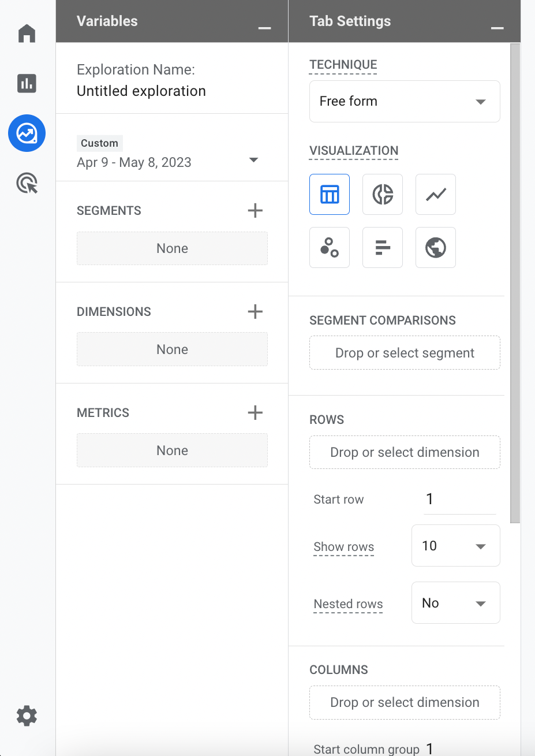Add a new metric with plus

tap(255, 412)
